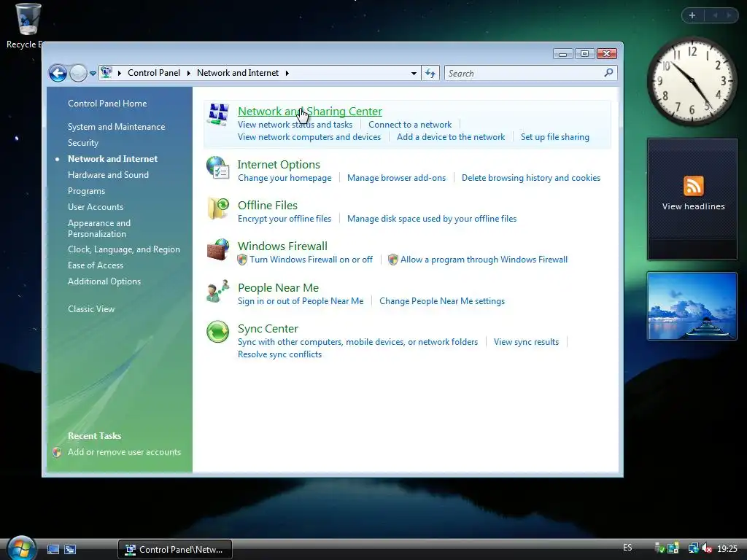The image size is (747, 560).
Task: Click Allow a program through Windows Firewall
Action: point(484,260)
